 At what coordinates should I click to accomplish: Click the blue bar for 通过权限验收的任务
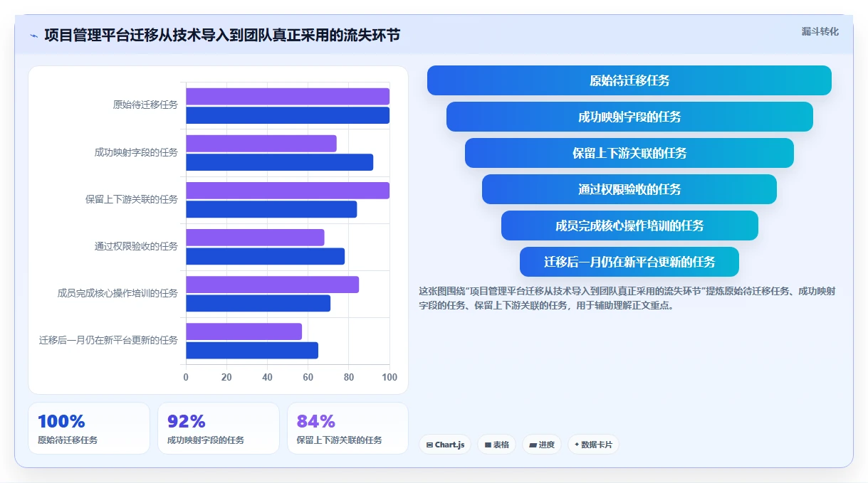click(266, 256)
